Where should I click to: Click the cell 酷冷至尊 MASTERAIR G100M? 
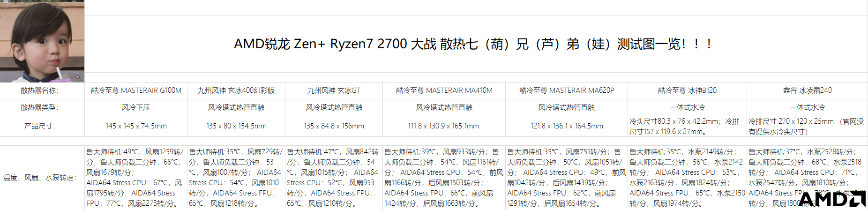[136, 90]
